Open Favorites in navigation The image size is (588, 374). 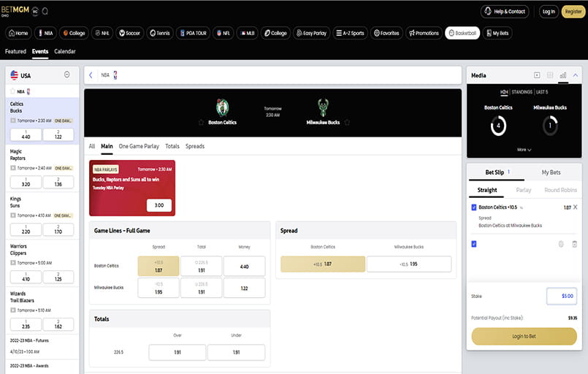[x=386, y=33]
